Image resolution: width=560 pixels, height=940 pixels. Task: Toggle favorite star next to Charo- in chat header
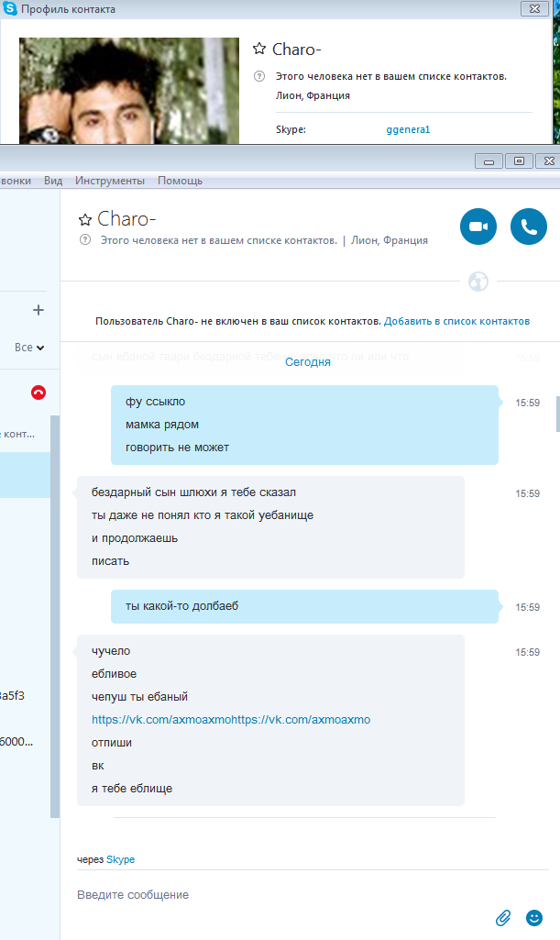[85, 219]
